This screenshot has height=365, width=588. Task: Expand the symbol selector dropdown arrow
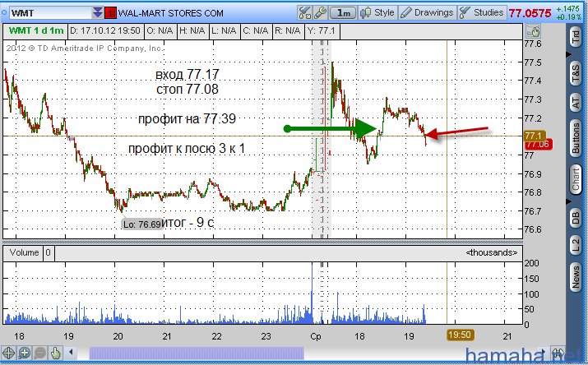coord(98,13)
